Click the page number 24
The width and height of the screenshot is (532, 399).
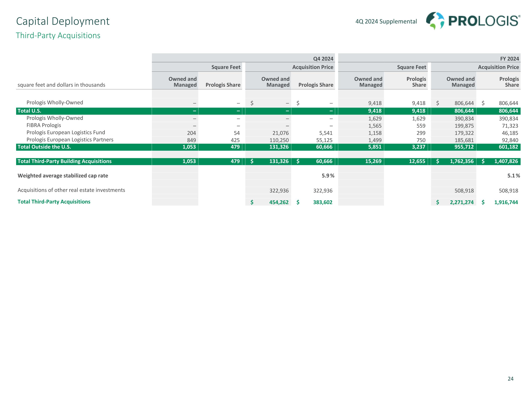[510, 379]
